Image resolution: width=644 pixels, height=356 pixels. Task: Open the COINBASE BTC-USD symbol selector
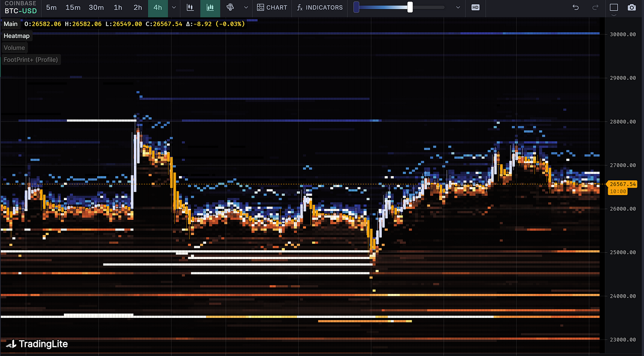20,7
